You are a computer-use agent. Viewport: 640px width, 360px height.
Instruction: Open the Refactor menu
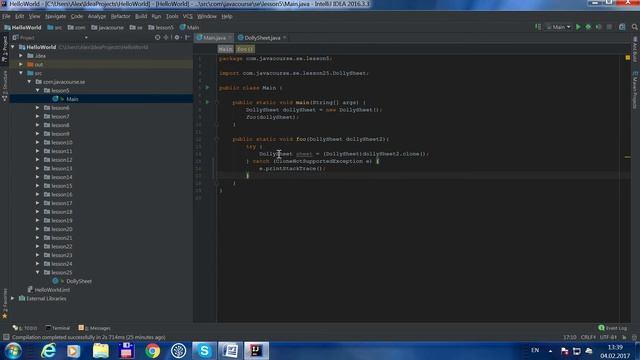pyautogui.click(x=120, y=16)
